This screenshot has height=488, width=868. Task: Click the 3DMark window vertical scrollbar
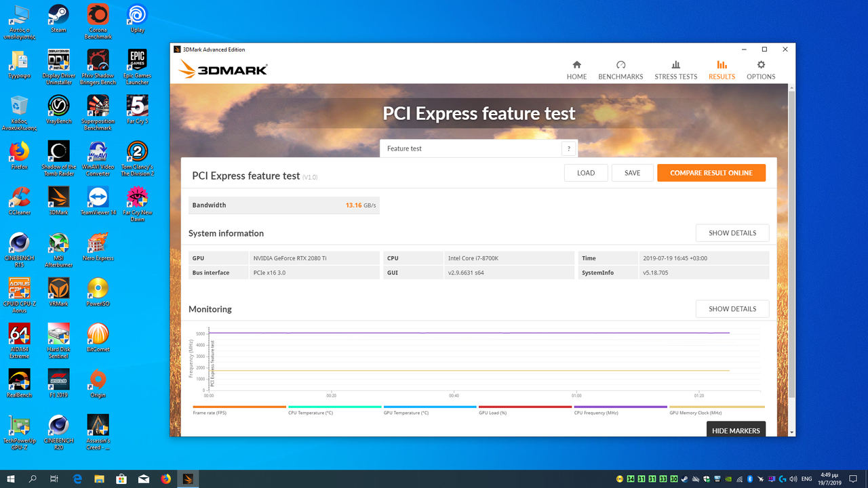coord(791,244)
